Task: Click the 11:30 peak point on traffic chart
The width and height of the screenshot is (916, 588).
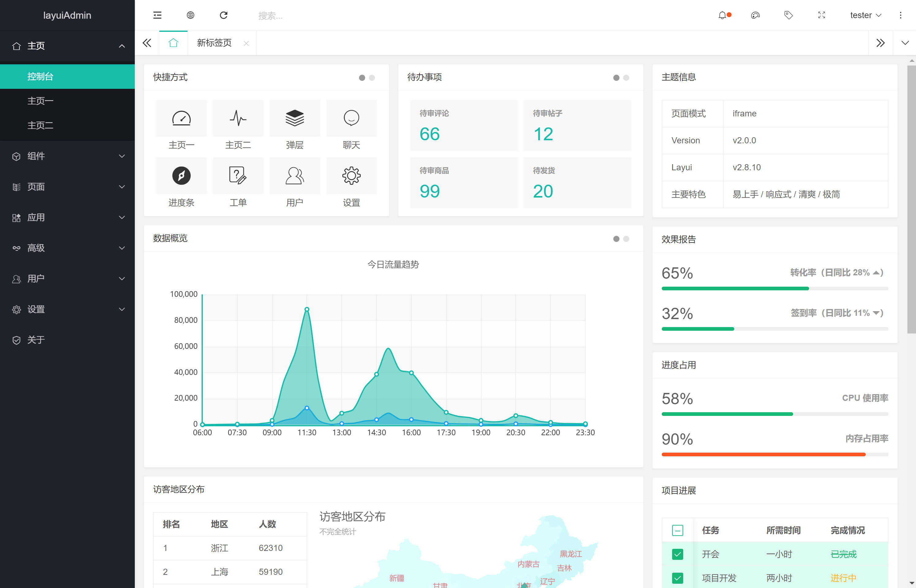Action: point(307,310)
